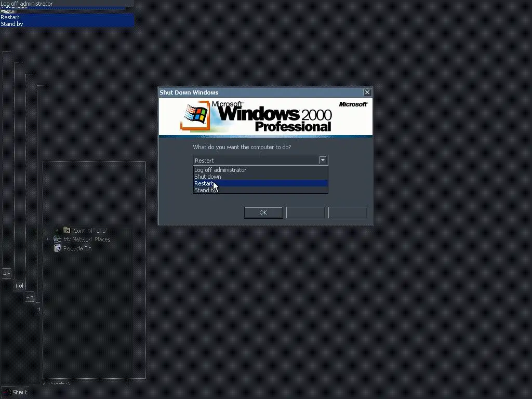Click the Recycle Bin icon
The image size is (532, 399).
click(x=57, y=248)
